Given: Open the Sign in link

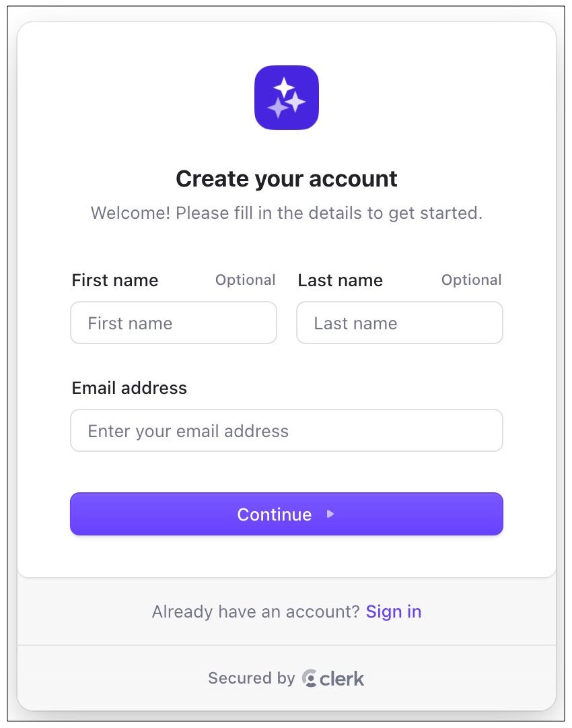Looking at the screenshot, I should click(x=393, y=611).
